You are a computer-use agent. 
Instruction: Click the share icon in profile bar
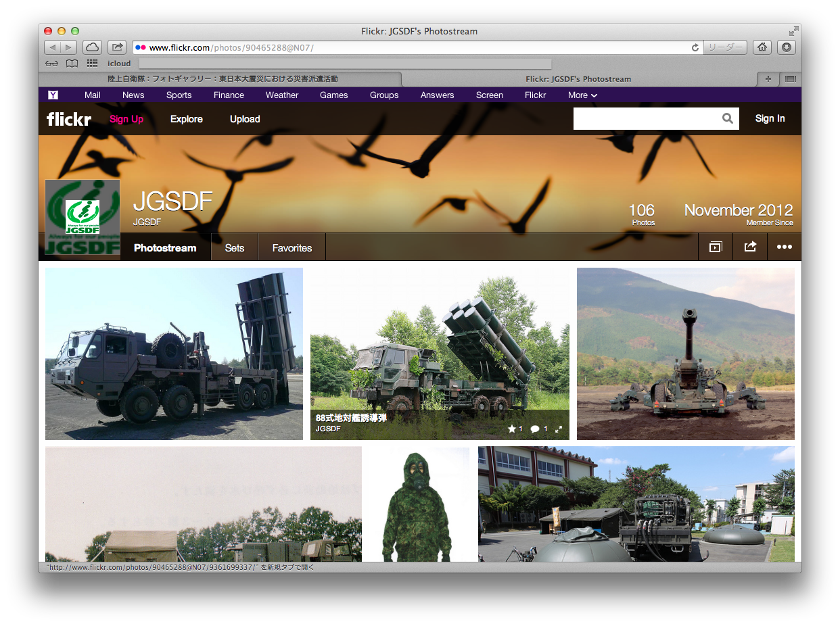click(750, 247)
